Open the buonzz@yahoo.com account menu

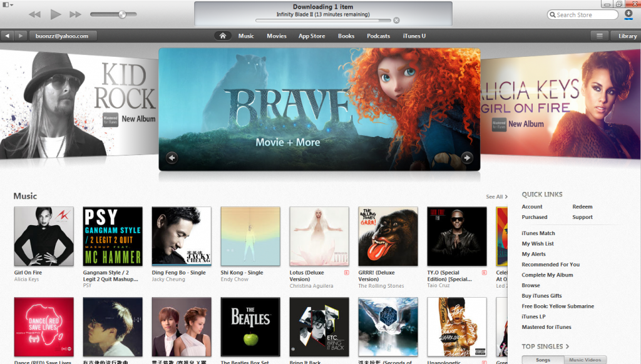click(x=63, y=36)
